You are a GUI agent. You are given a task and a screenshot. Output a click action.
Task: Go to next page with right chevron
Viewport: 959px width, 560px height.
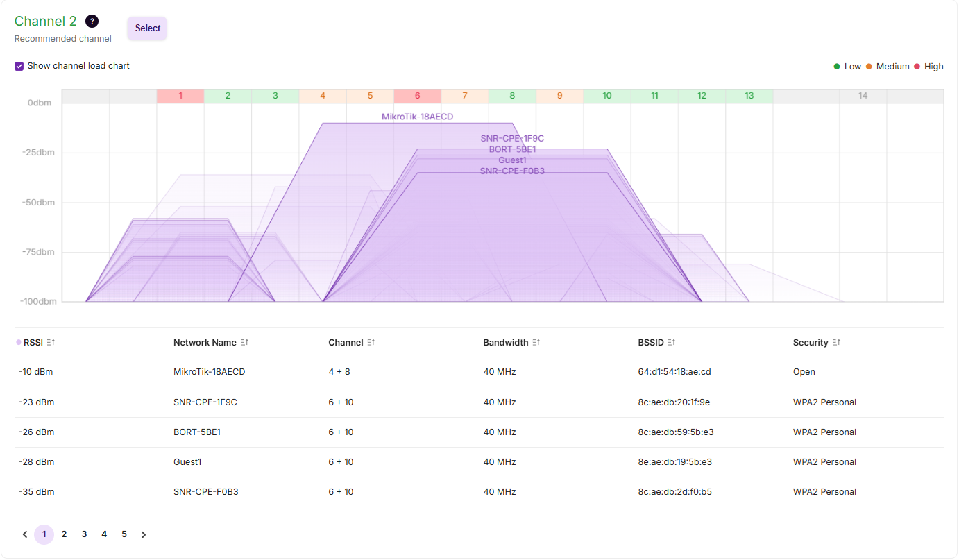point(144,534)
